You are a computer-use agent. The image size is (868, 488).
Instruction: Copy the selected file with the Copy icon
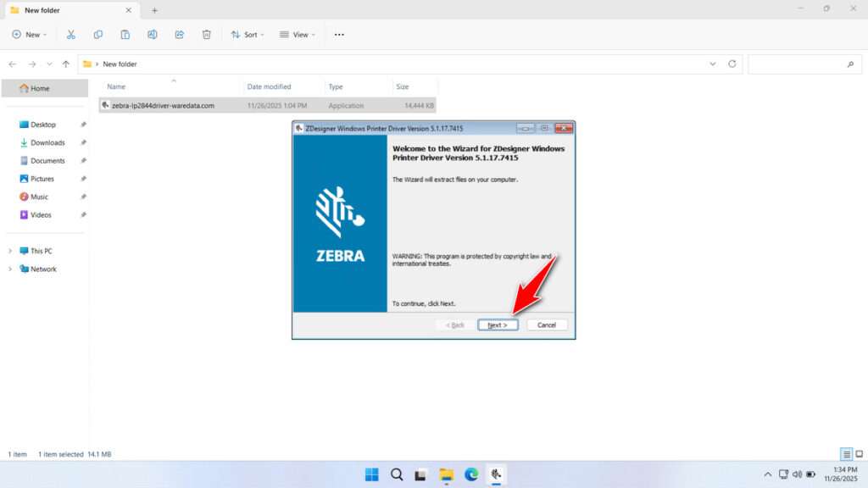(98, 34)
